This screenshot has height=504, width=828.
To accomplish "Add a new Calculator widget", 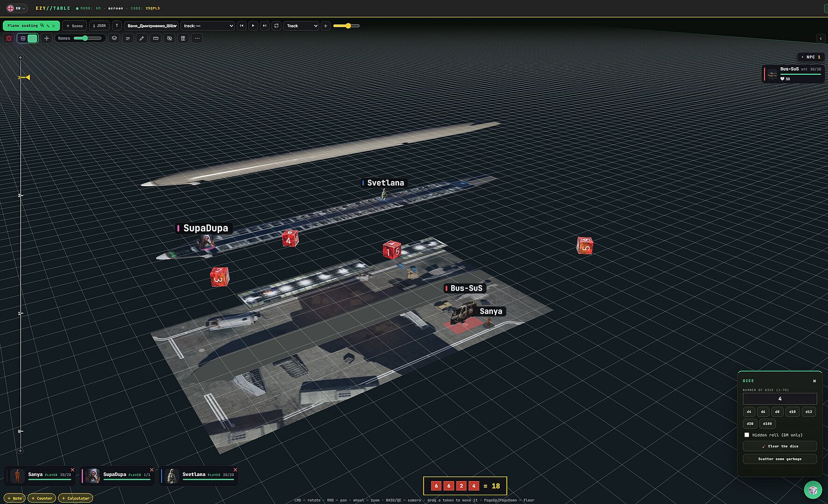I will click(x=76, y=498).
